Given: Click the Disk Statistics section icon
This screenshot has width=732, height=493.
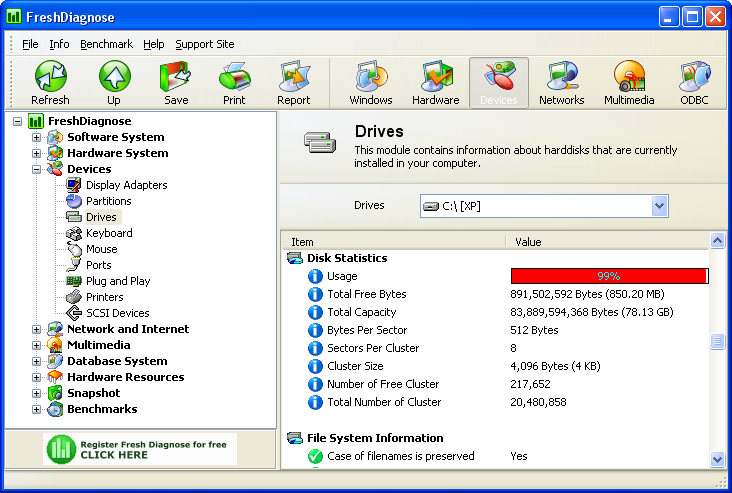Looking at the screenshot, I should [295, 258].
